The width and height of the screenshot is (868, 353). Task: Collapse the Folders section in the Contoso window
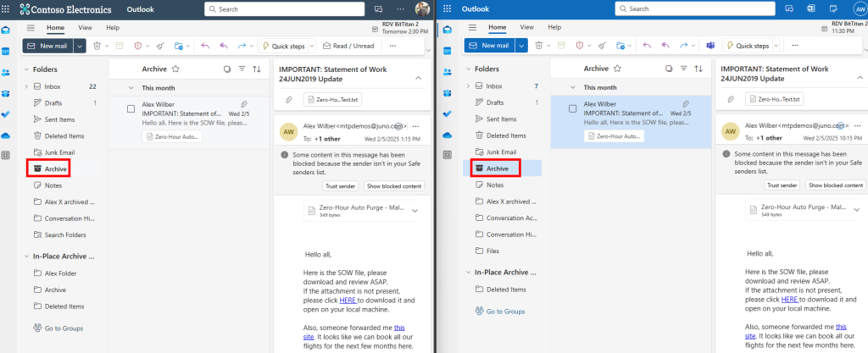[x=26, y=69]
